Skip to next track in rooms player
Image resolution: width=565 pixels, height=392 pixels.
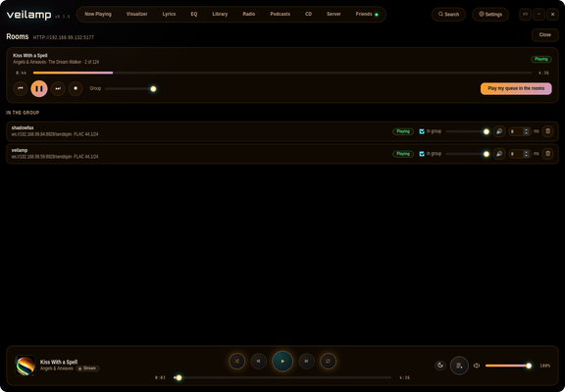tap(58, 88)
